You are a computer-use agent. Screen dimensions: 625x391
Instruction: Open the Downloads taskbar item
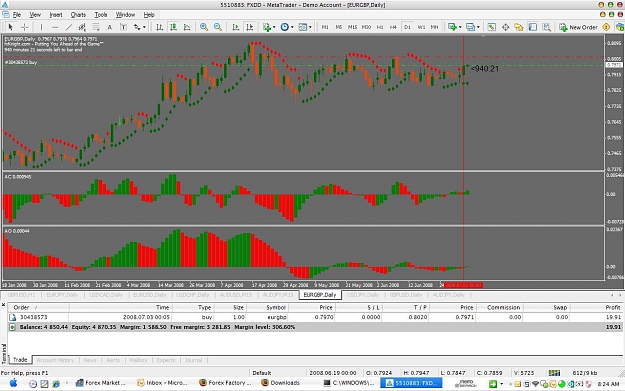click(x=281, y=383)
